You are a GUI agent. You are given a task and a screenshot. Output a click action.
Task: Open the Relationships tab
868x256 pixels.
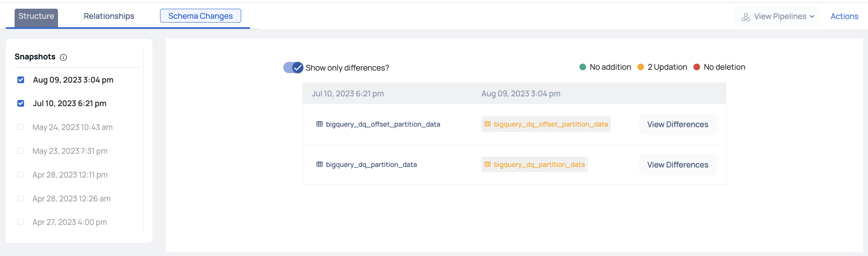[109, 16]
